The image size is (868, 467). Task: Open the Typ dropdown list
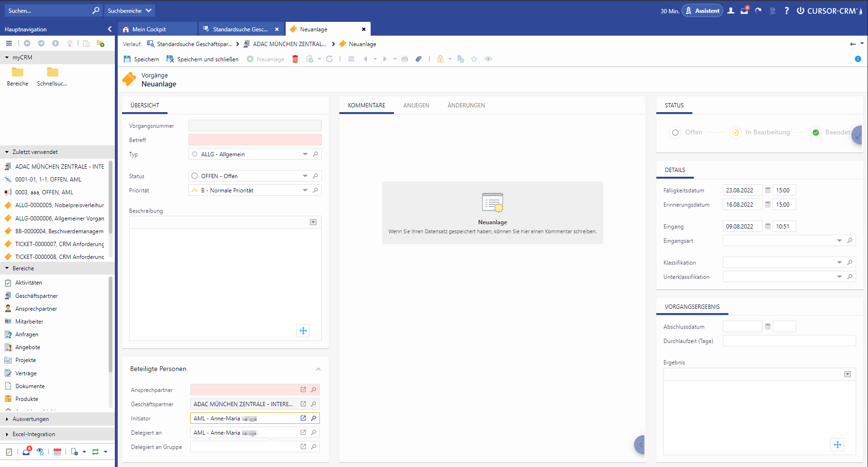(305, 154)
